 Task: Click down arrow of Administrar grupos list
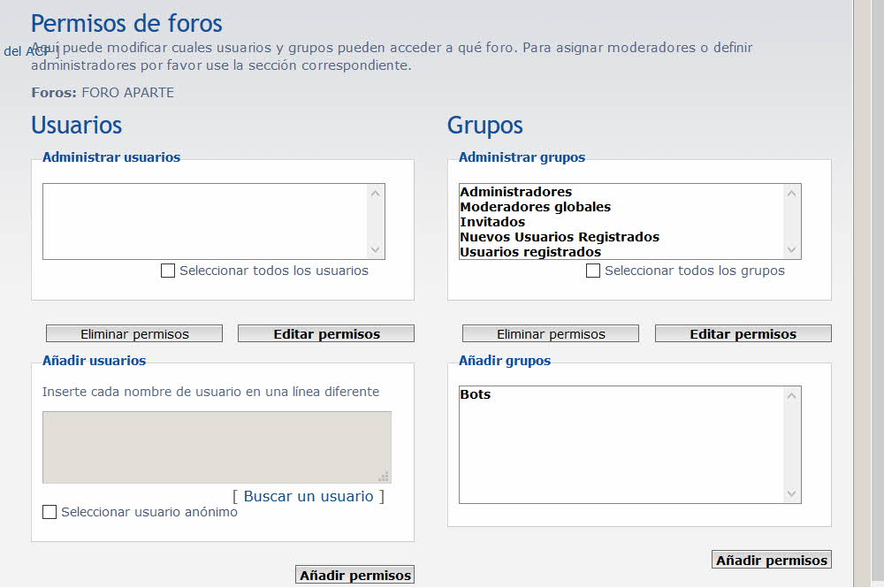[791, 249]
